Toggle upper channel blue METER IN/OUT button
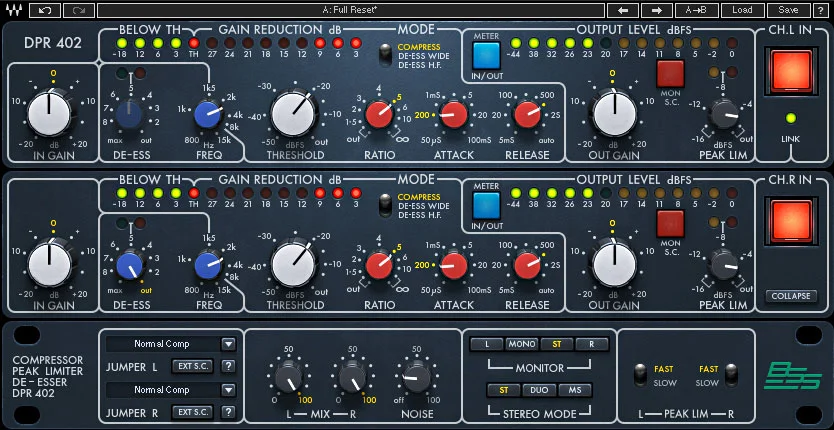This screenshot has height=430, width=834. tap(486, 55)
